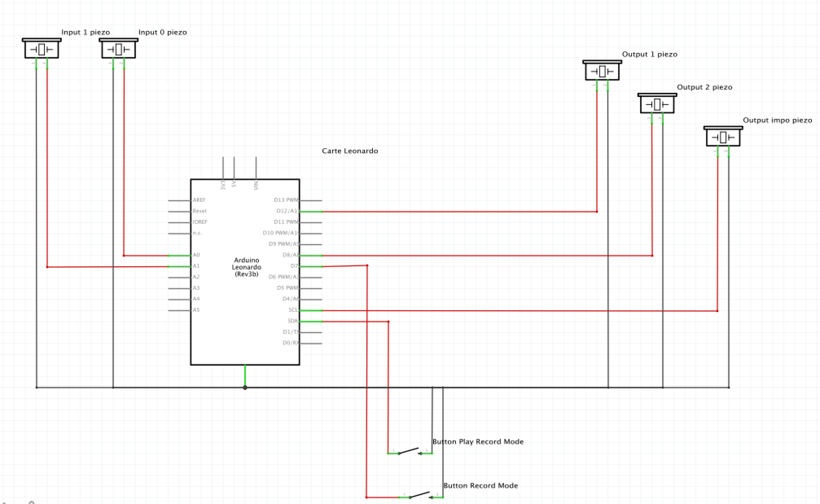
Task: Select the Output impo piezo symbol
Action: tap(723, 137)
